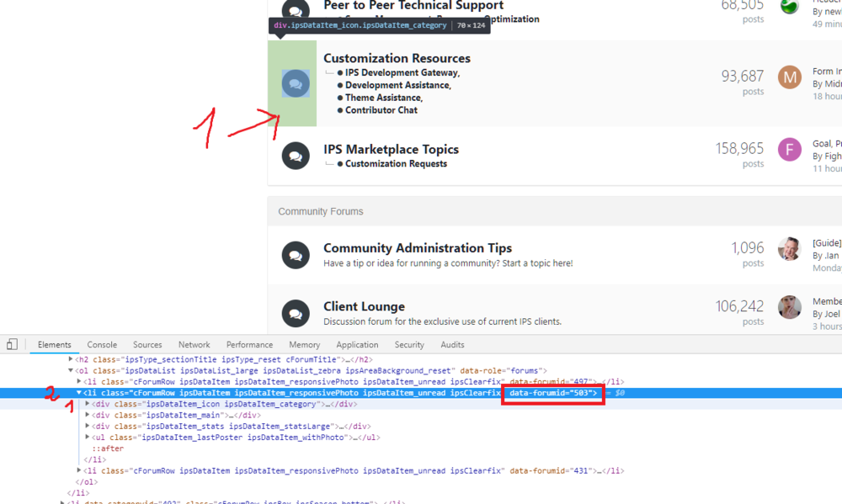Click the purple F user avatar

click(790, 150)
